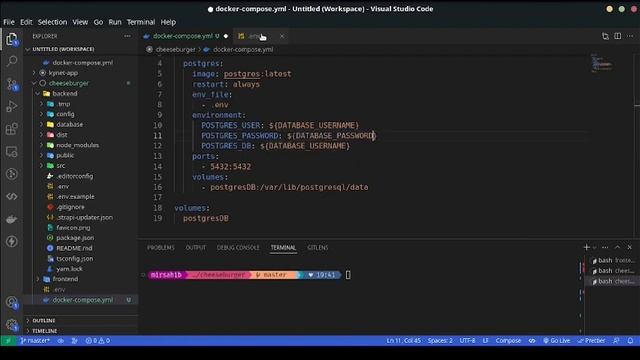The height and width of the screenshot is (360, 640).
Task: Expand the src folder
Action: point(41,165)
